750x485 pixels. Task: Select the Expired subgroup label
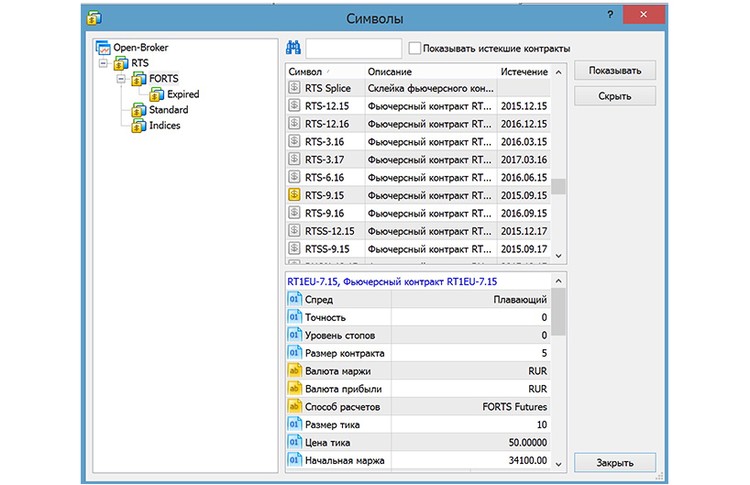pyautogui.click(x=183, y=94)
